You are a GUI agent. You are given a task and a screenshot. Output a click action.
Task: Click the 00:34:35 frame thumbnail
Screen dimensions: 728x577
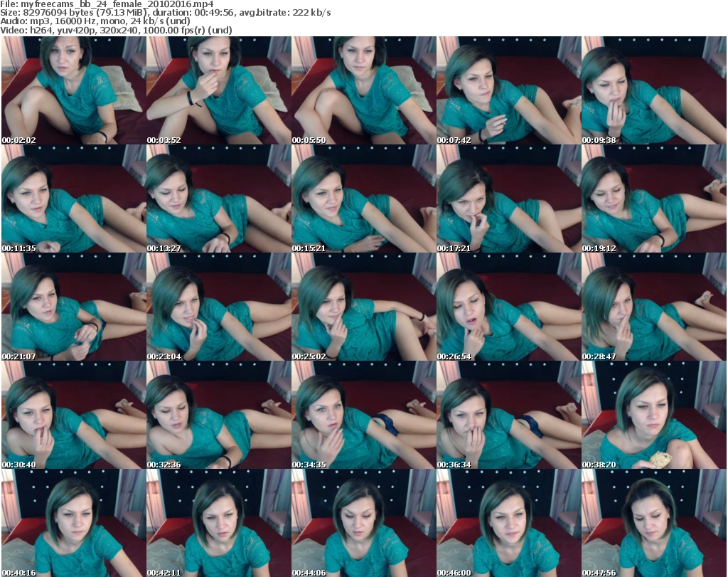[364, 415]
